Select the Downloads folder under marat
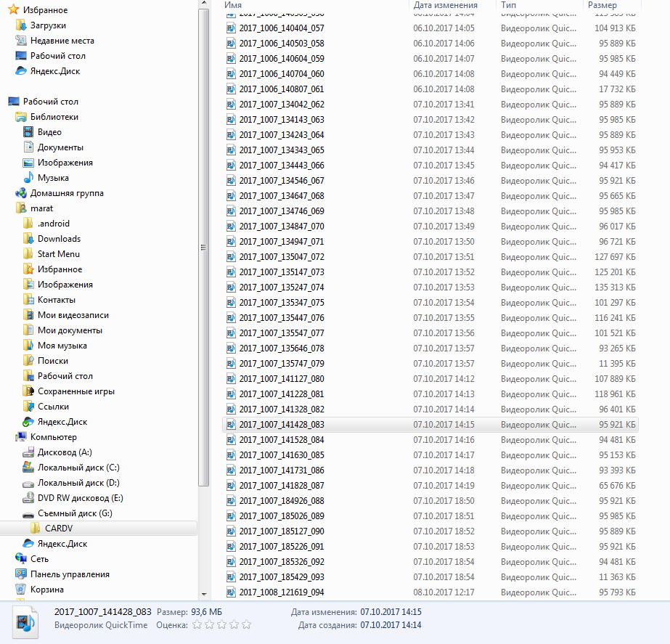This screenshot has height=644, width=670. coord(59,239)
